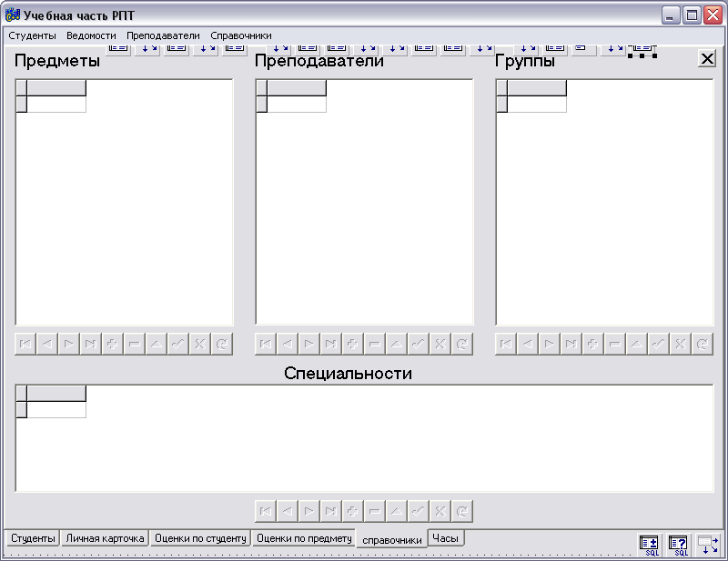
Task: Insert record with plus in Предметы navigator
Action: coord(113,345)
